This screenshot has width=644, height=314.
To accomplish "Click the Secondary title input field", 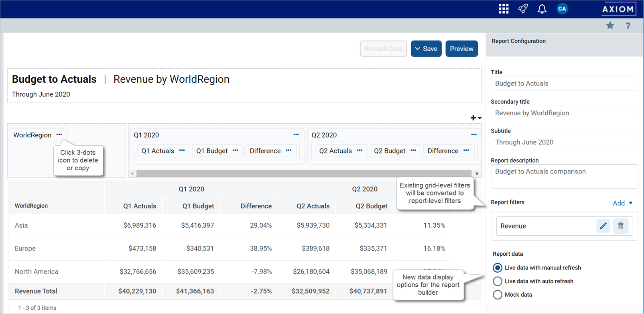I will 564,113.
